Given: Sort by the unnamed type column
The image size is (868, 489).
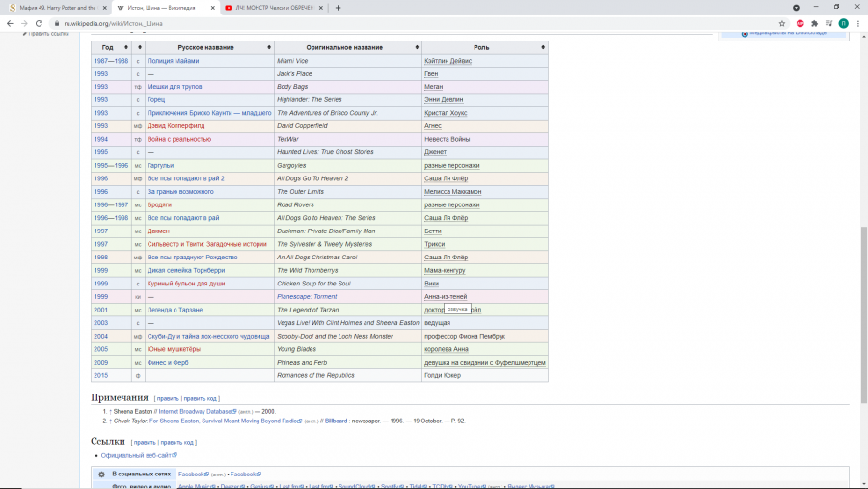Looking at the screenshot, I should 138,47.
